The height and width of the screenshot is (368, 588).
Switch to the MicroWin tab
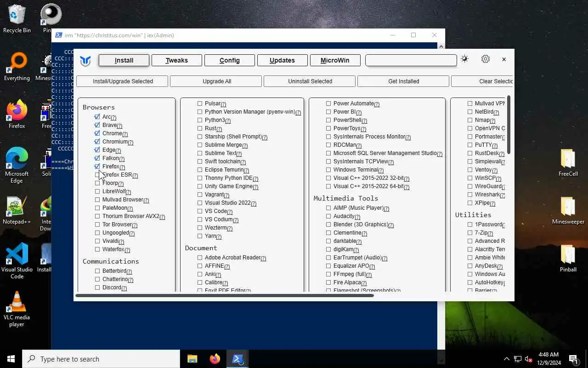335,60
